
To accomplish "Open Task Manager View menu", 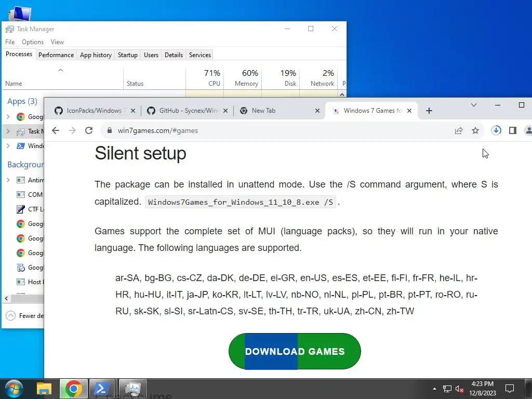I will (x=57, y=42).
